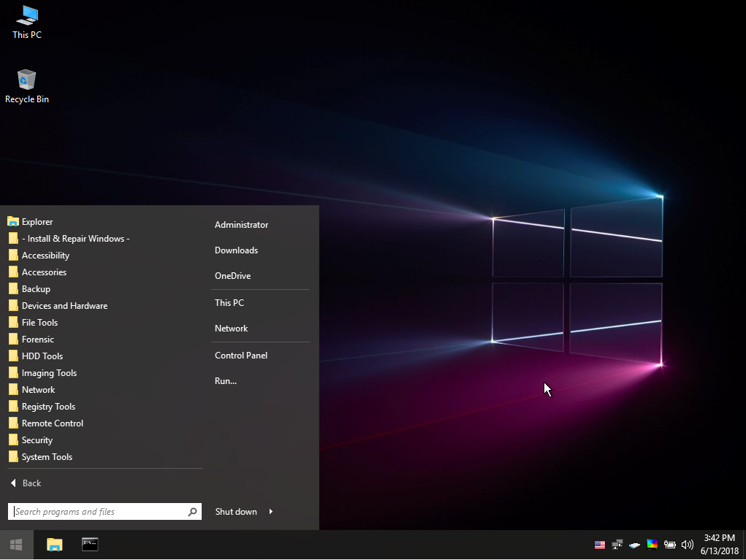Click the Search programs and files box
This screenshot has height=560, width=746.
(104, 512)
